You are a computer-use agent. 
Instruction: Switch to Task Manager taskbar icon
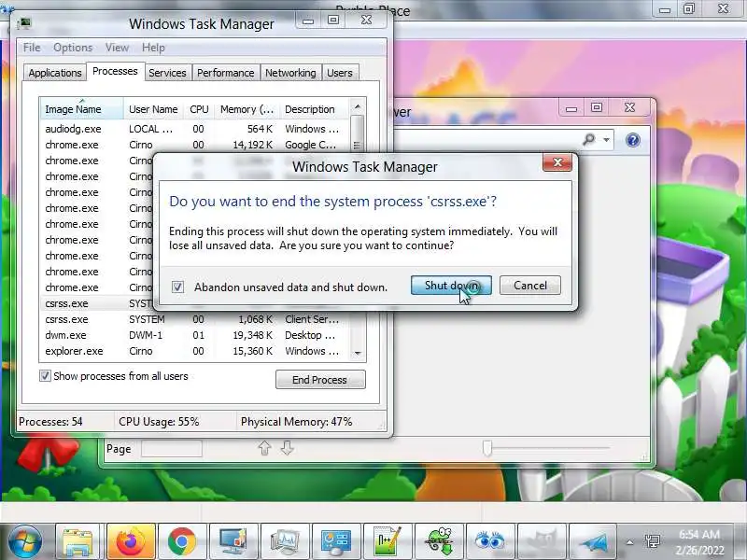(x=285, y=542)
